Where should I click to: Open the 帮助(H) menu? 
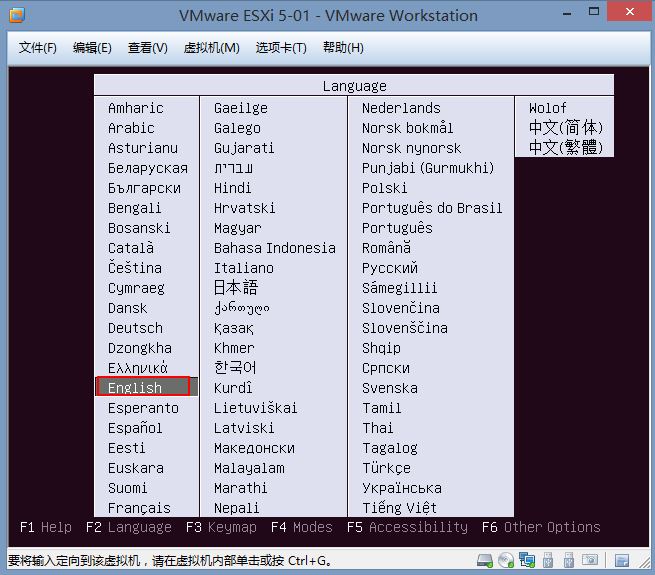click(343, 48)
